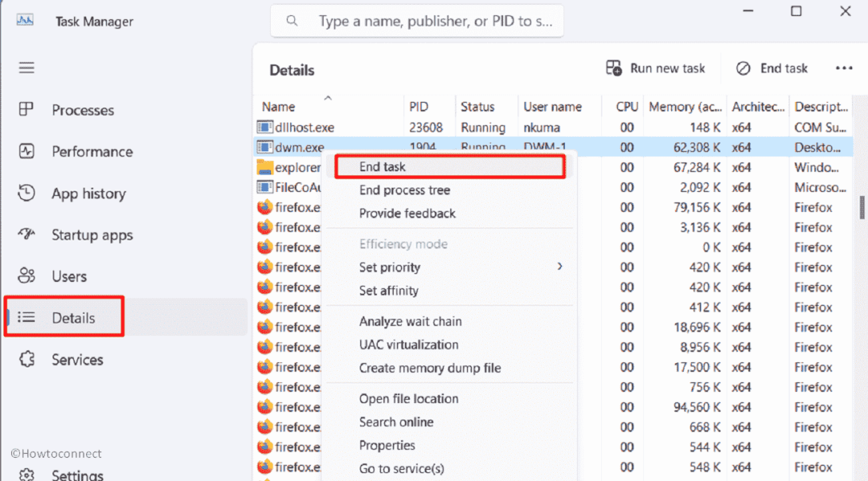Click Firefox icon in 3,136 K row
Screen dimensions: 868x481
click(x=265, y=227)
